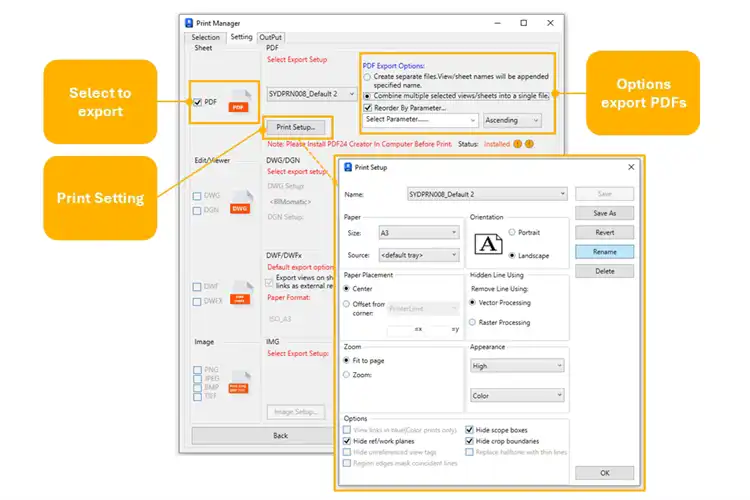Open the OutPut tab
This screenshot has width=750, height=500.
pos(270,37)
